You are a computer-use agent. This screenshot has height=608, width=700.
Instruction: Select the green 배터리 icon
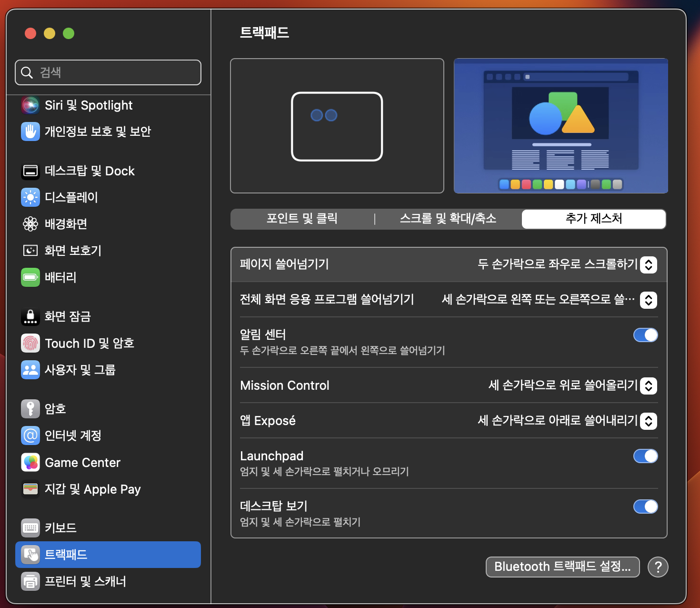coord(30,277)
